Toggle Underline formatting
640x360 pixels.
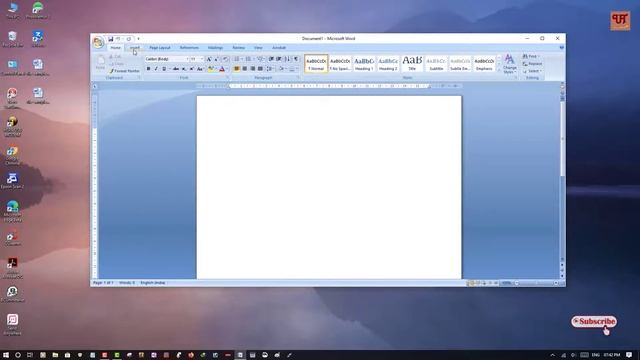[x=164, y=69]
